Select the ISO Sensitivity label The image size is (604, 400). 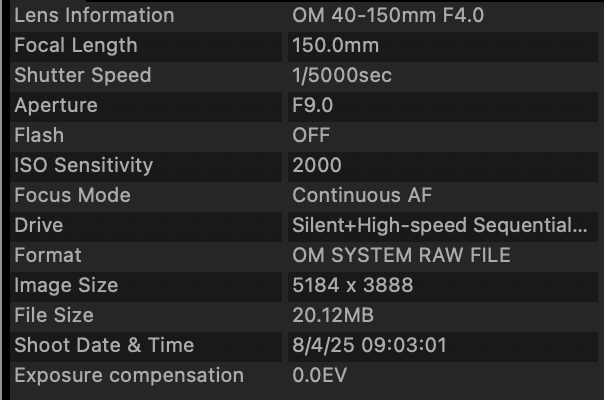[84, 166]
